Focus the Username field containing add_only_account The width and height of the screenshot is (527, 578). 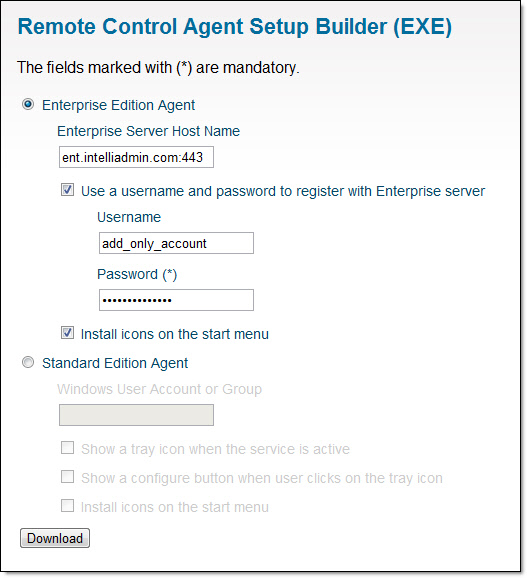click(176, 243)
